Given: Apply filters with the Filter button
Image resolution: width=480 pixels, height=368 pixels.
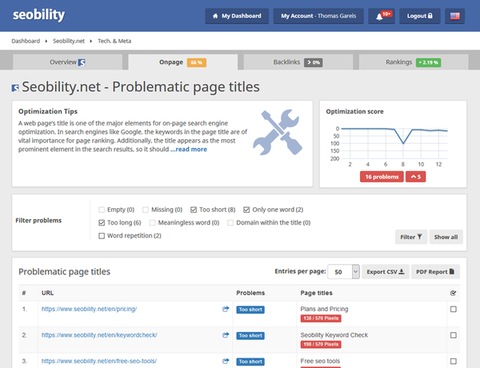Looking at the screenshot, I should point(411,237).
